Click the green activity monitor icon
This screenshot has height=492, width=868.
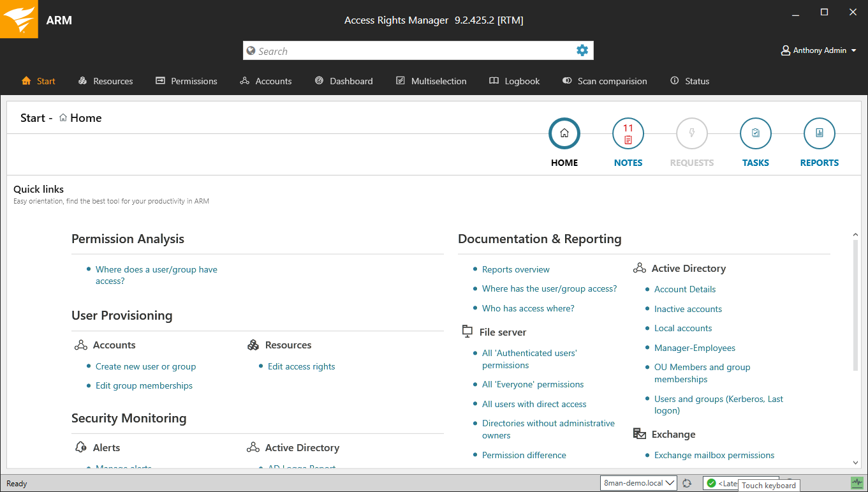pos(857,483)
